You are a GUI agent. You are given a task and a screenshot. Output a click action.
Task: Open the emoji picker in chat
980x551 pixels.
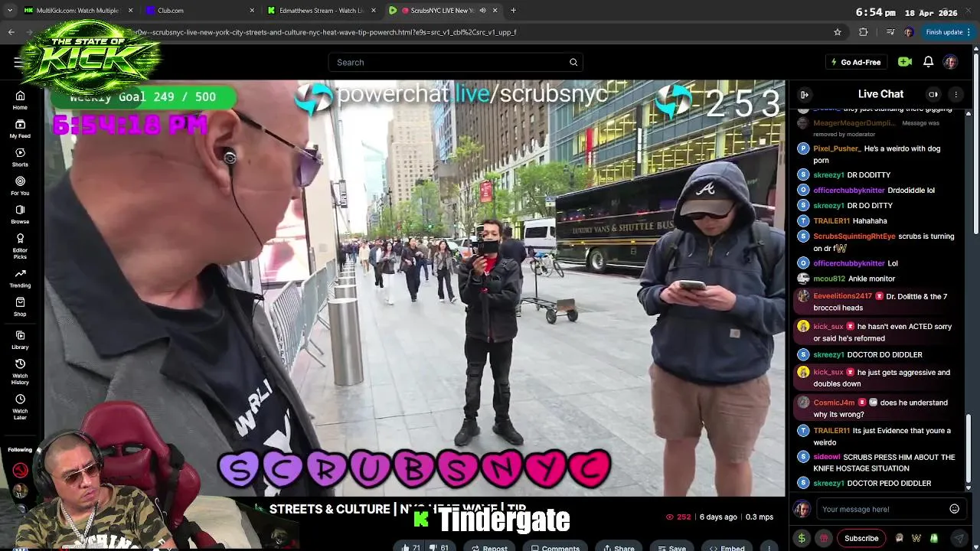pyautogui.click(x=954, y=509)
